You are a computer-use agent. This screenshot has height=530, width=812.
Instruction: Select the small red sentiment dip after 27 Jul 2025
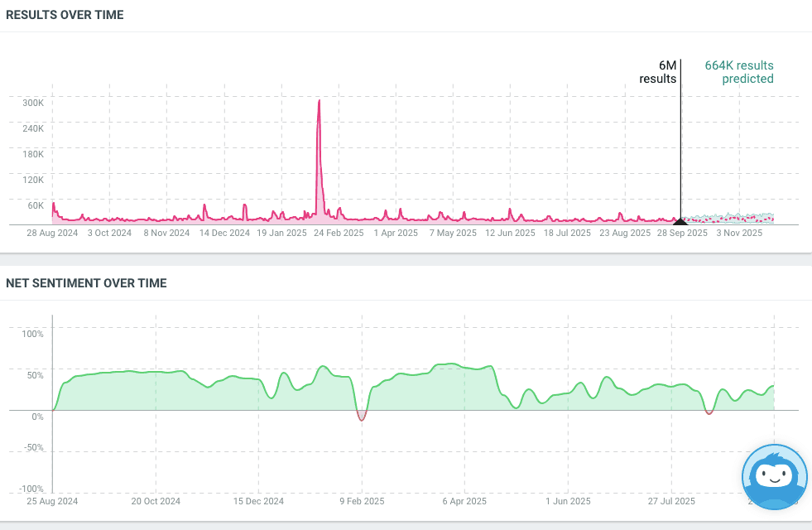pos(709,412)
